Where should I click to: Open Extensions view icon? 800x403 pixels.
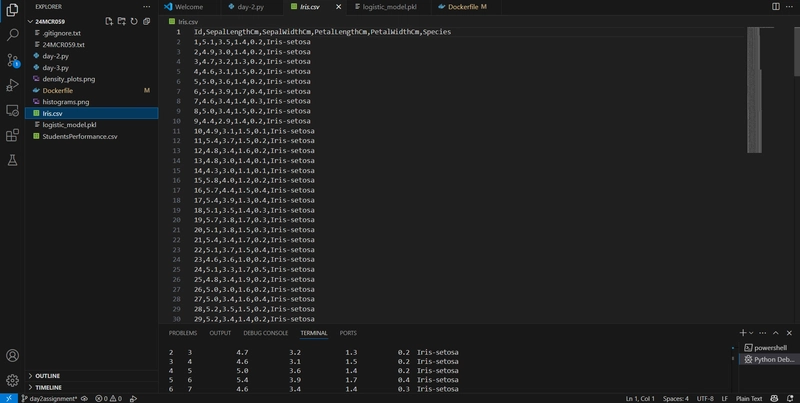(x=12, y=135)
